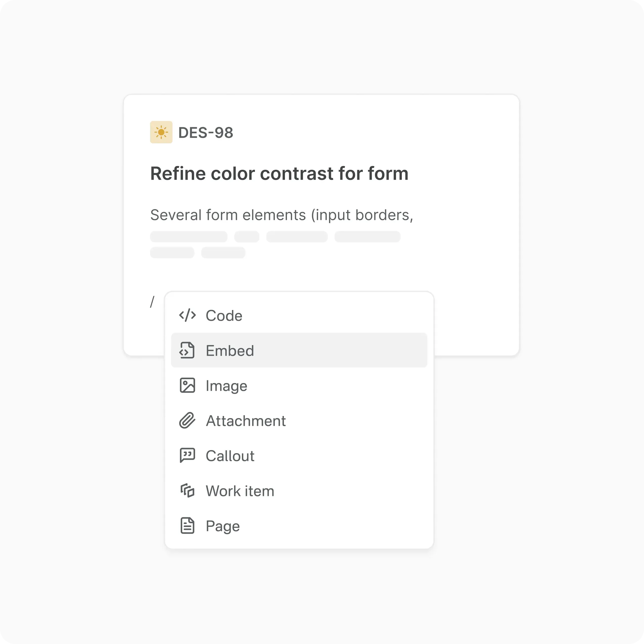Click the first gray placeholder text bar

point(189,237)
